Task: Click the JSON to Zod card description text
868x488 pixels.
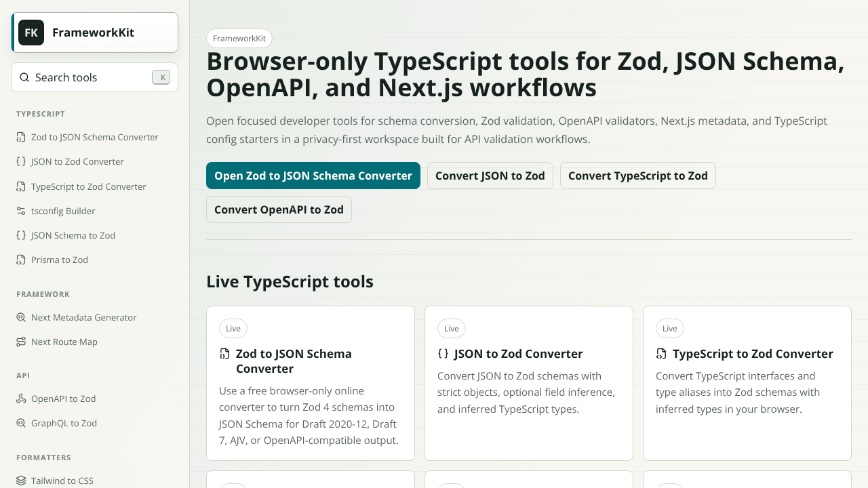Action: pos(526,392)
